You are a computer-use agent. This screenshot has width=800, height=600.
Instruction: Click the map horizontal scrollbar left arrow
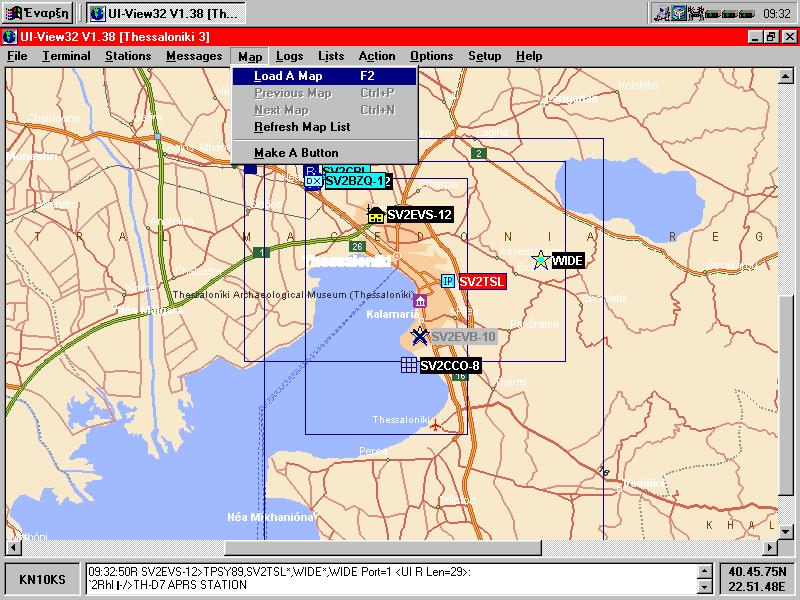pyautogui.click(x=13, y=548)
